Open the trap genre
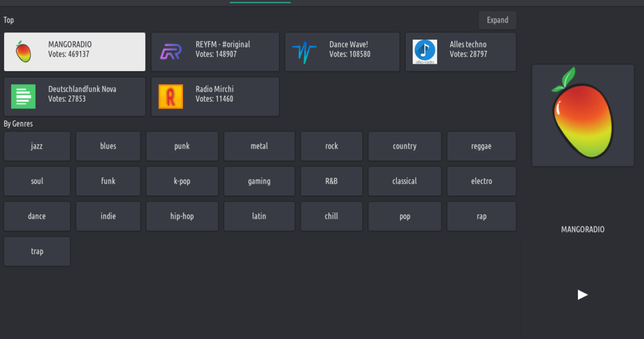 coord(37,251)
